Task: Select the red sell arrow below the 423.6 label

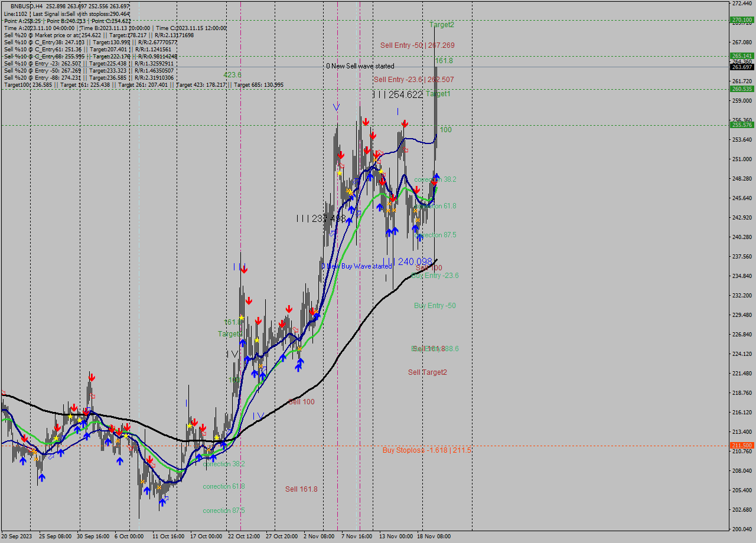Action: point(244,270)
